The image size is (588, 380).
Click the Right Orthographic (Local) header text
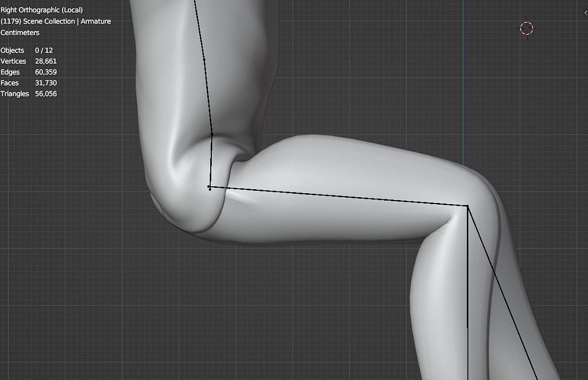[41, 9]
